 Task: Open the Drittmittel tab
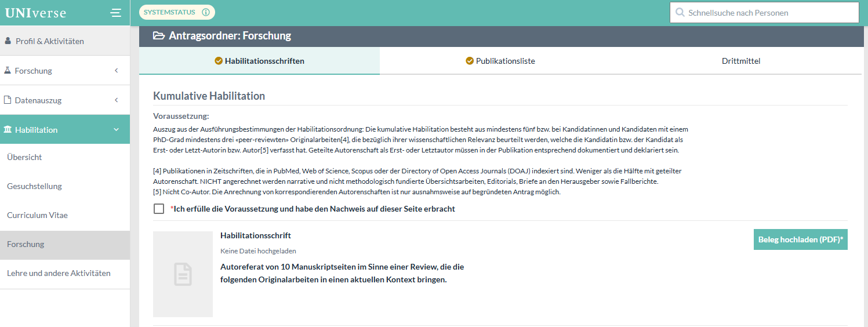tap(740, 61)
